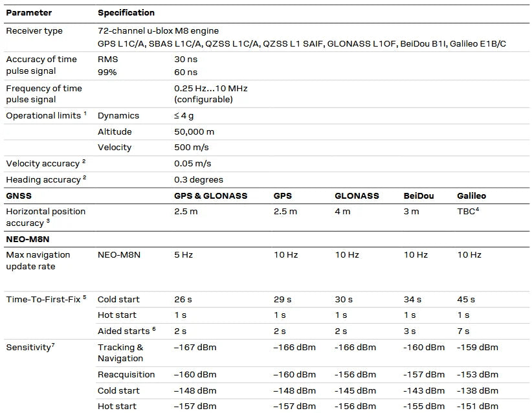Image resolution: width=532 pixels, height=413 pixels.
Task: Click the "500 m/s" velocity limit value
Action: click(x=192, y=148)
